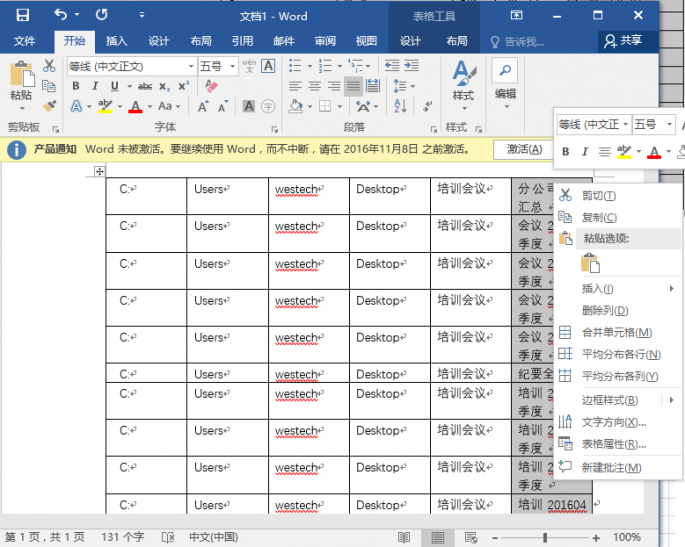Select the Format Painter brush
The height and width of the screenshot is (547, 685).
pyautogui.click(x=49, y=106)
